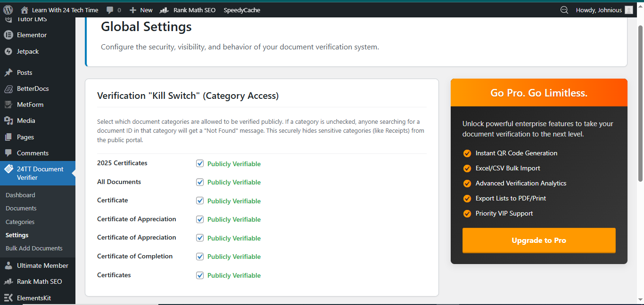This screenshot has width=644, height=305.
Task: Click the Upgrade to Pro button
Action: (538, 240)
